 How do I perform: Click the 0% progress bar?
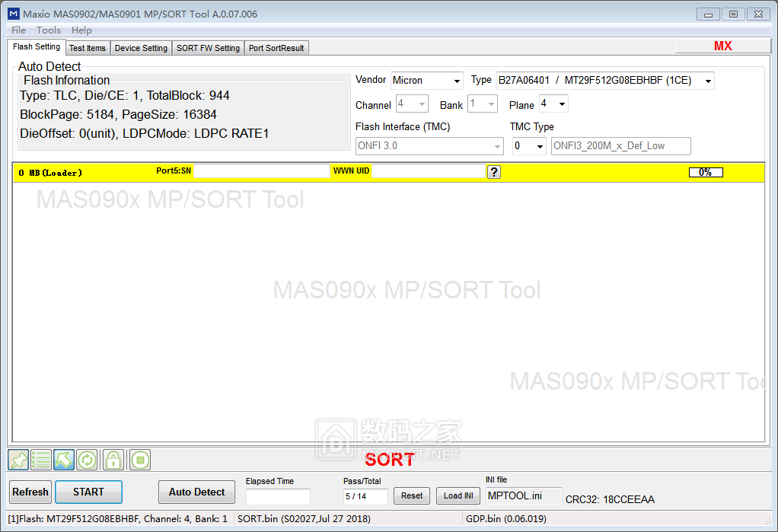point(706,173)
